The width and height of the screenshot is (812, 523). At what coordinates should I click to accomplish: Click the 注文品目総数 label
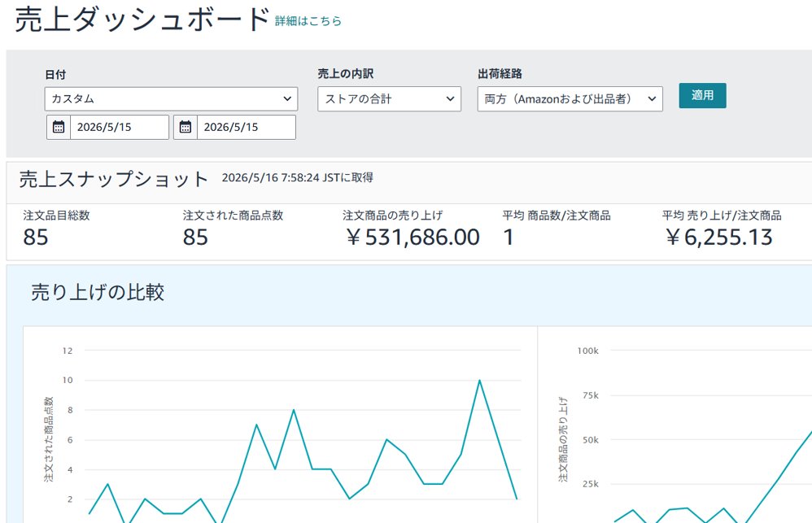(x=56, y=216)
